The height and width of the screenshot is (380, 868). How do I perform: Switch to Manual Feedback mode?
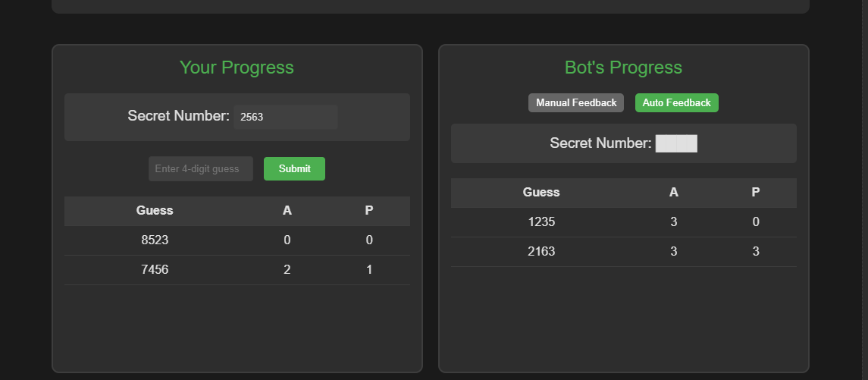click(x=576, y=102)
